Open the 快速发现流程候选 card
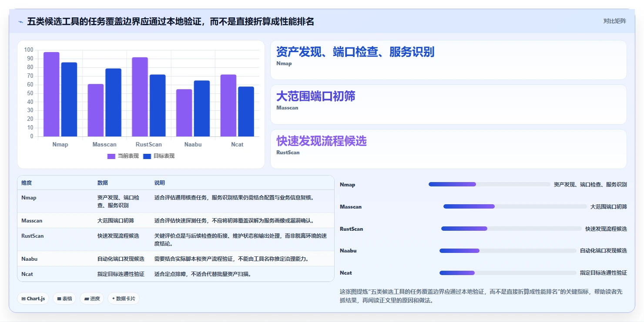Image resolution: width=644 pixels, height=322 pixels. tap(449, 149)
